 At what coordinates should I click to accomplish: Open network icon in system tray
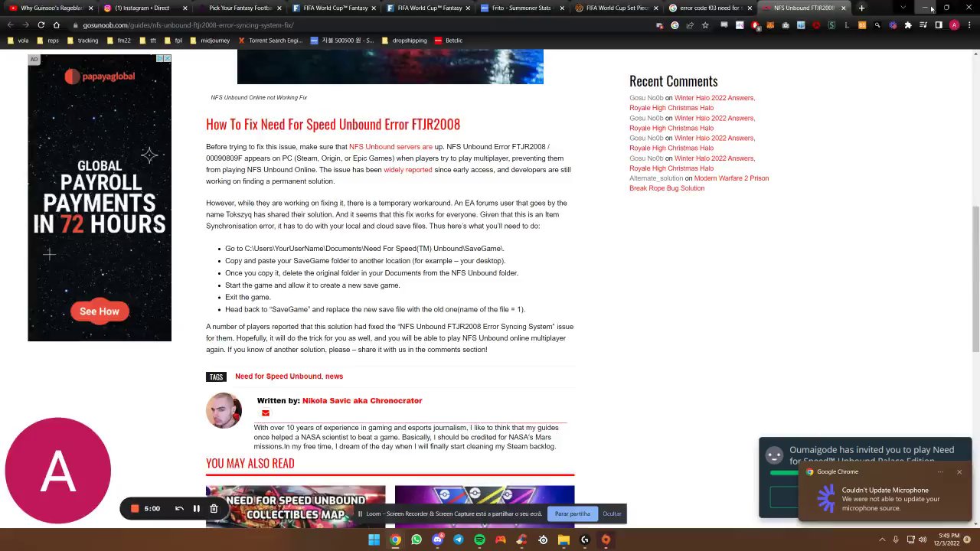click(x=910, y=540)
